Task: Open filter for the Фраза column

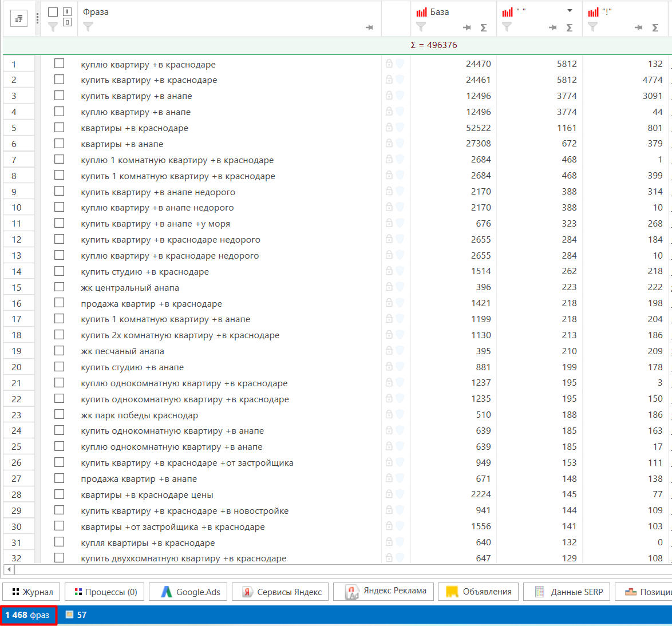Action: pos(88,27)
